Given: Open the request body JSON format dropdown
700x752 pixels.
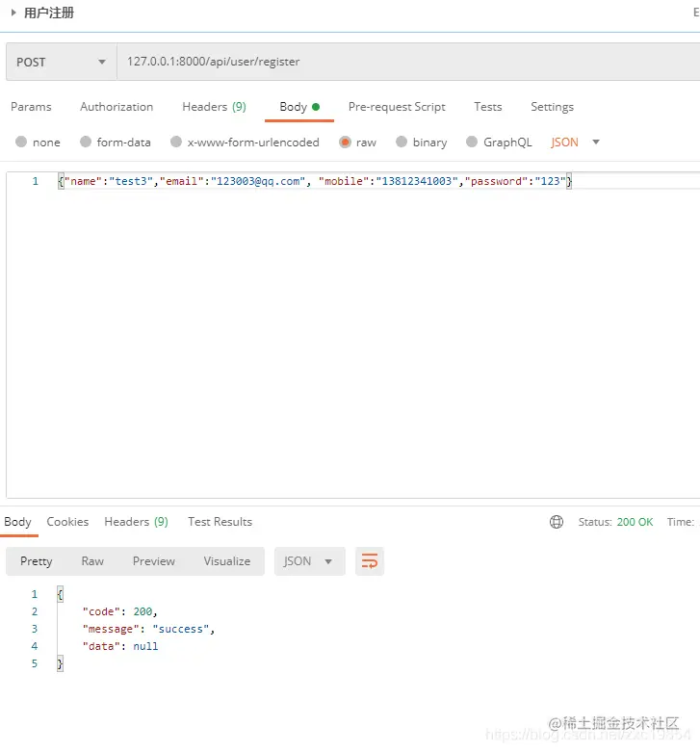Looking at the screenshot, I should [576, 142].
